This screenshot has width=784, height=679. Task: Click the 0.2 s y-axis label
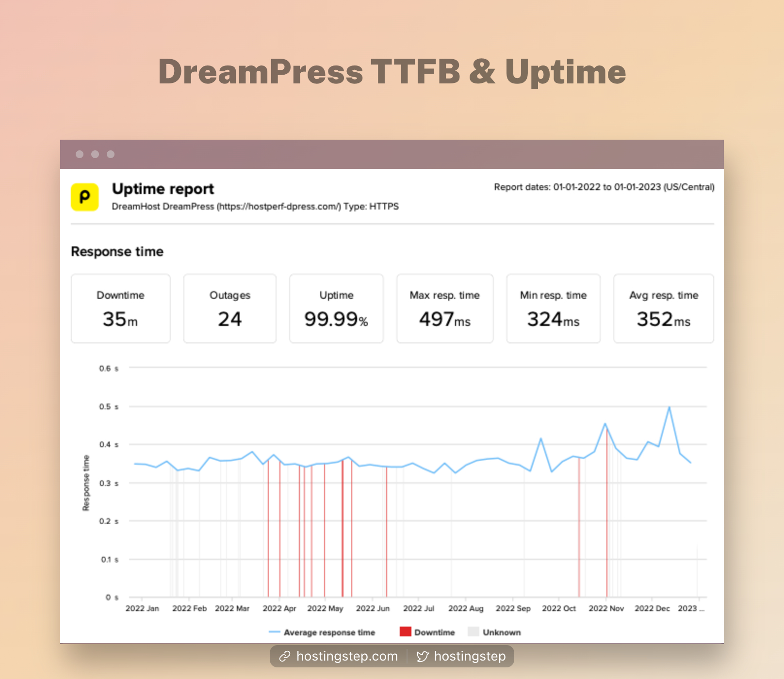[109, 521]
